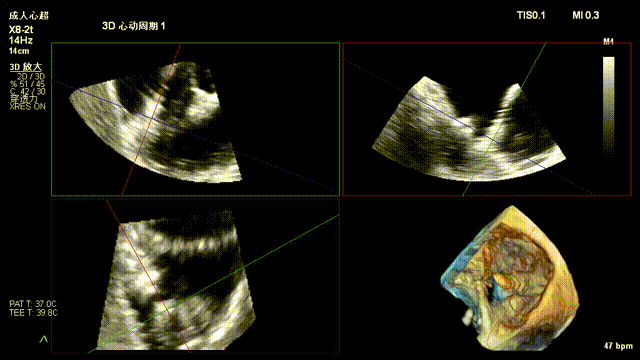
Task: Click the green caret icon at bottom left
Action: 43,339
